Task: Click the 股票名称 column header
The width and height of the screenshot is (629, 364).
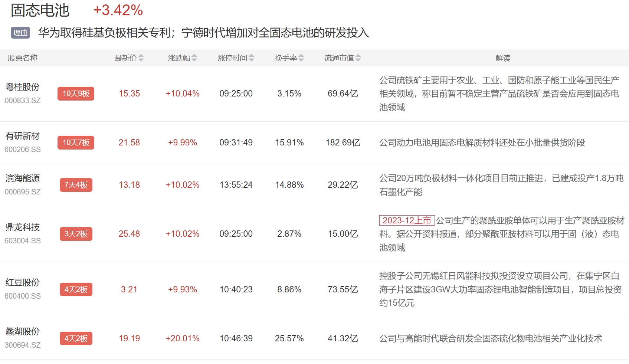Action: [23, 58]
